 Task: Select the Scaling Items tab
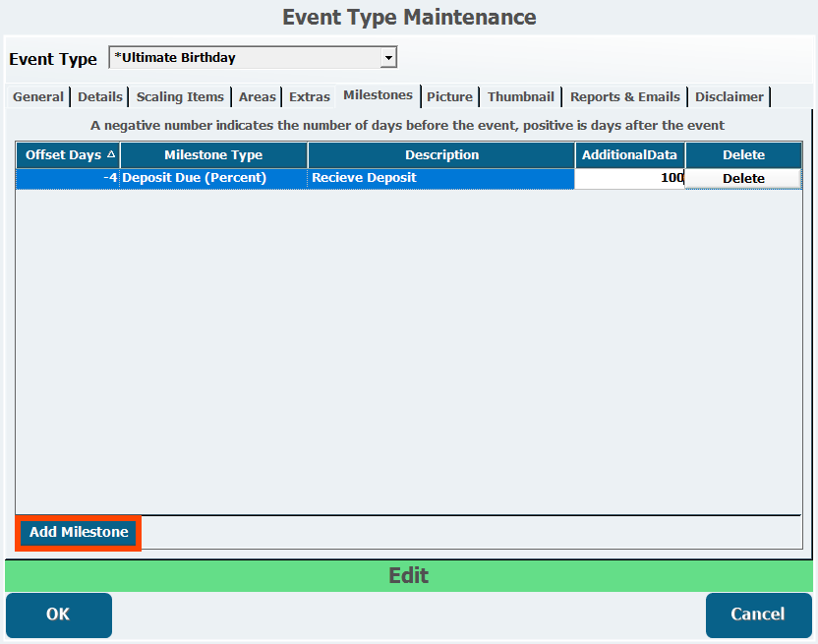click(181, 96)
